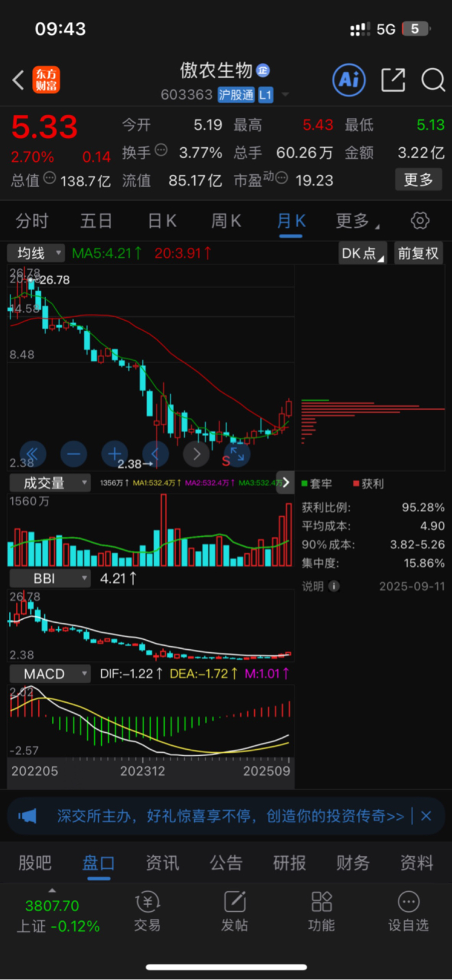Tap the 集中度 15.86% value
The image size is (452, 980).
424,563
